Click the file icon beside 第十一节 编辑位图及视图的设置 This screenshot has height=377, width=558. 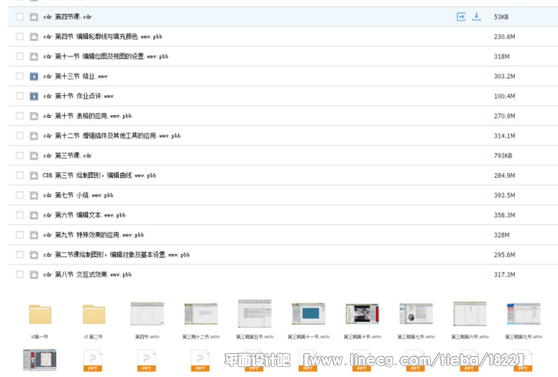(34, 56)
